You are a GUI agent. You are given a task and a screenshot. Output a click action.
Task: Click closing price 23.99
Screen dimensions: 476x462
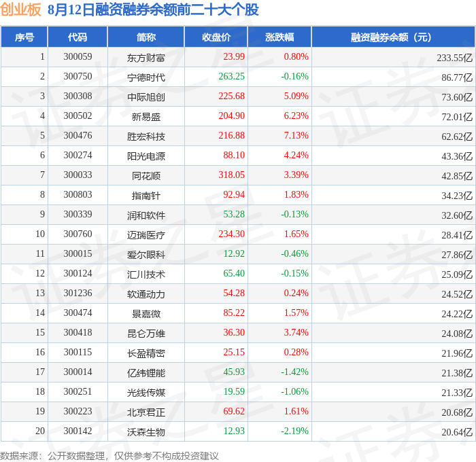click(234, 56)
